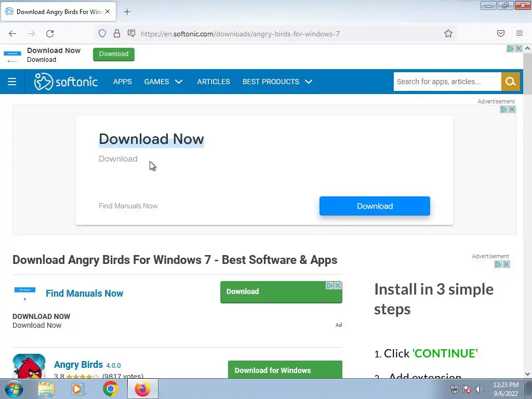
Task: Click the DOWNLOAD NOW ad caption
Action: (42, 316)
